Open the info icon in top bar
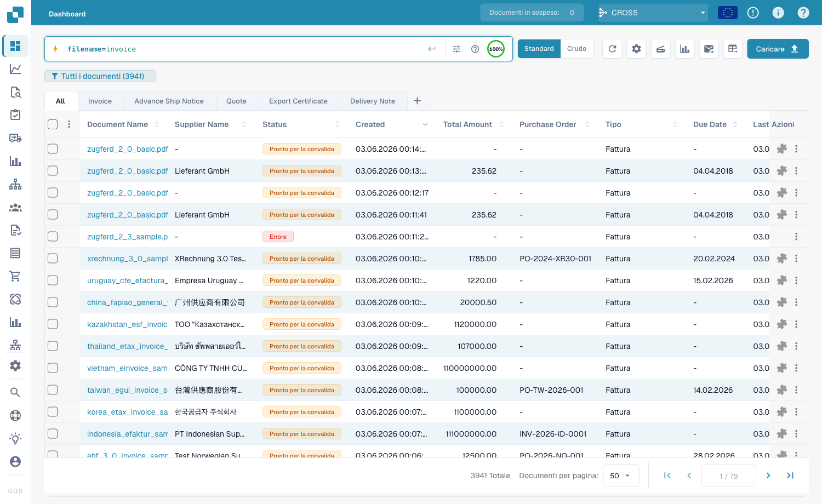 pos(778,13)
